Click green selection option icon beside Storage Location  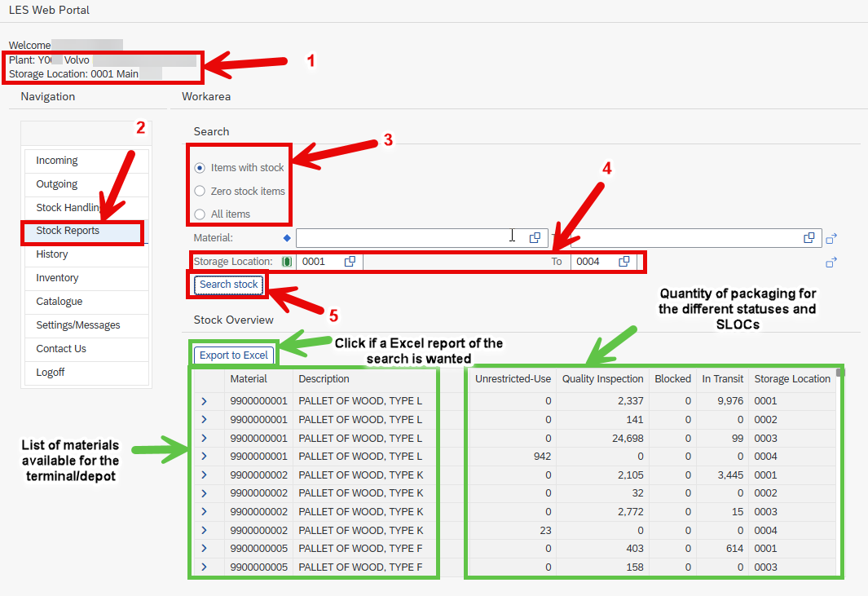coord(287,262)
